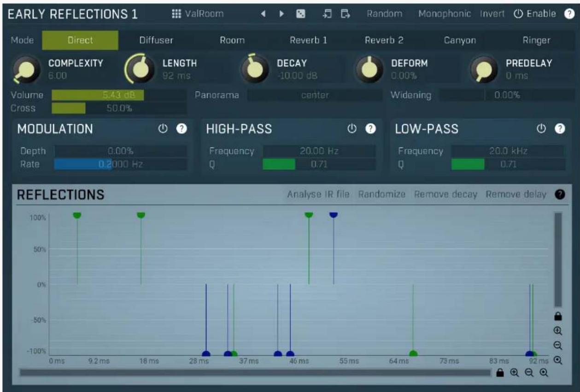Toggle the Monophonic option
The height and width of the screenshot is (392, 580).
[445, 14]
